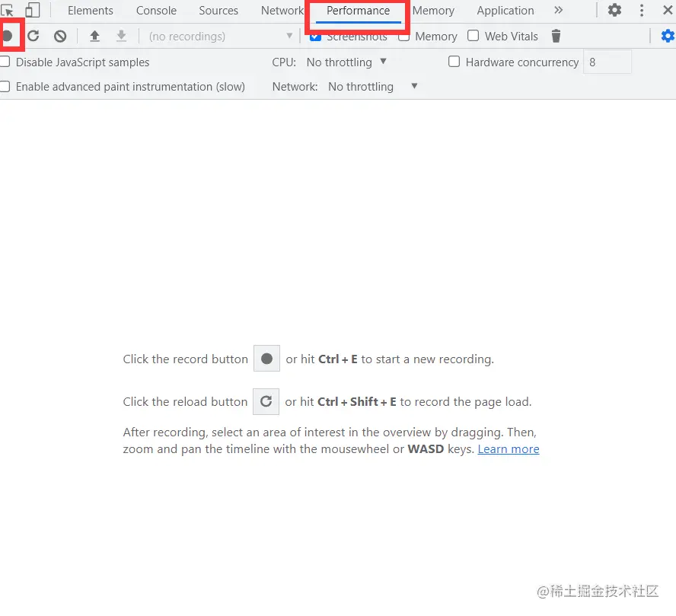The image size is (676, 616).
Task: Click the collect garbage trash icon
Action: (556, 37)
